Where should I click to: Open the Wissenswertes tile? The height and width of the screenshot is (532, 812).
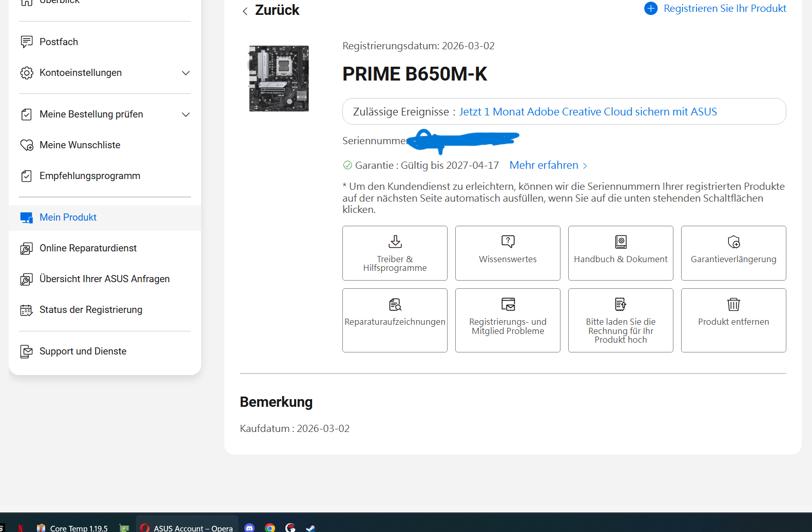508,253
